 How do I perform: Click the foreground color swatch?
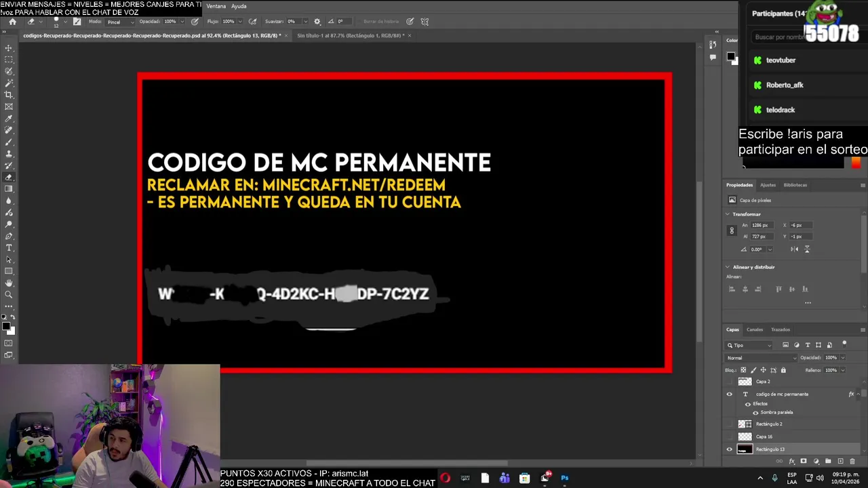pyautogui.click(x=6, y=327)
